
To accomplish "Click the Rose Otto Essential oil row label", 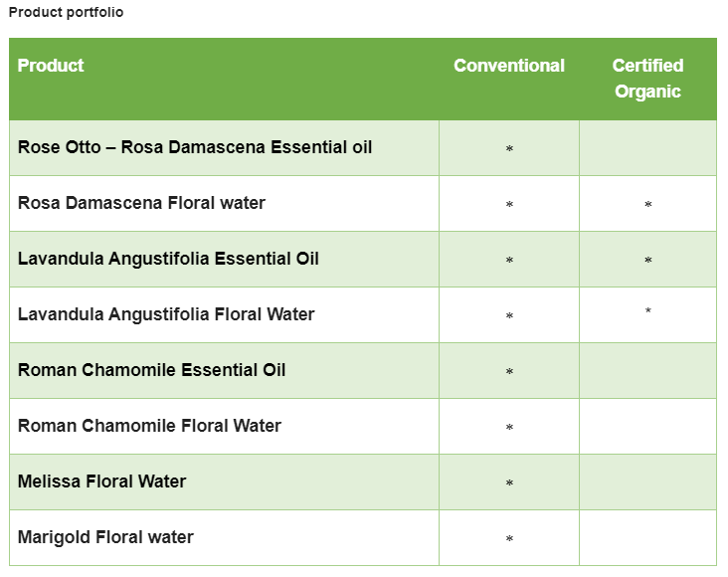I will [195, 147].
